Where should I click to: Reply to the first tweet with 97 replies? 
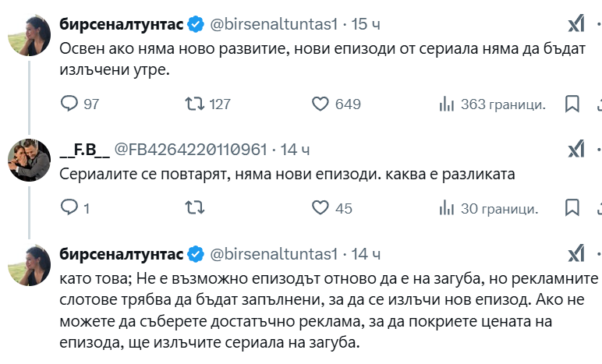70,104
